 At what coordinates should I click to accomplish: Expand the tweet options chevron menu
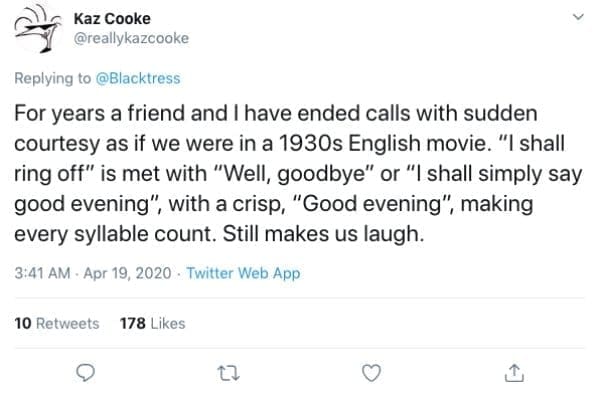coord(578,17)
